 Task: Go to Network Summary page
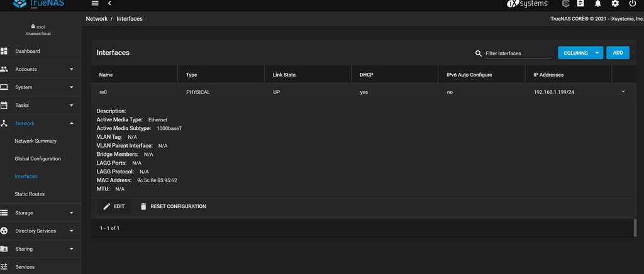pos(35,141)
